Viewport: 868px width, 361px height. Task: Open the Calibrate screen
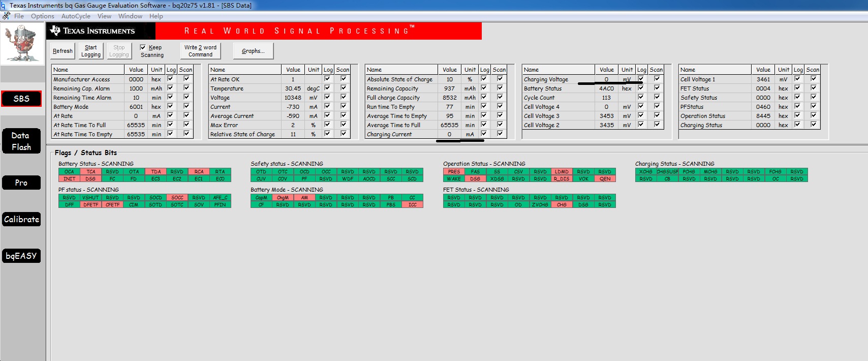pos(21,219)
